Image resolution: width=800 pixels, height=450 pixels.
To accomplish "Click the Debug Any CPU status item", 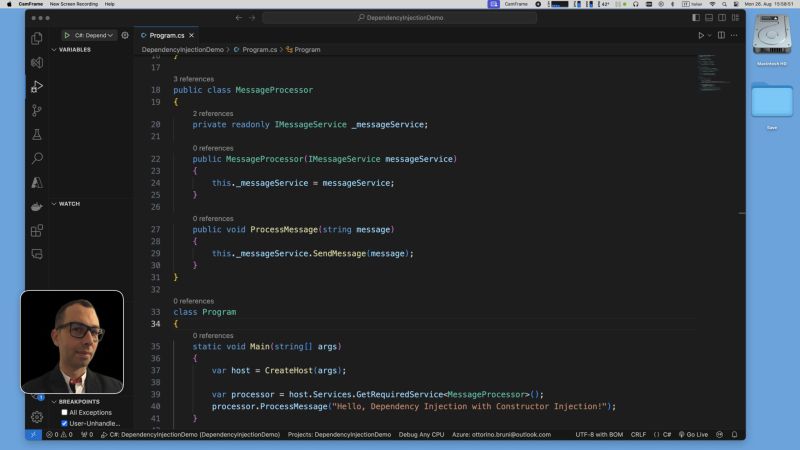I will tap(421, 435).
